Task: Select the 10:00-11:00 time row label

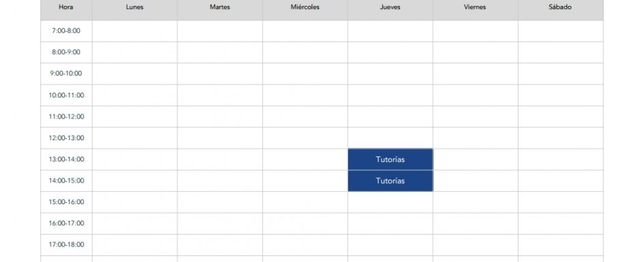Action: click(x=66, y=95)
